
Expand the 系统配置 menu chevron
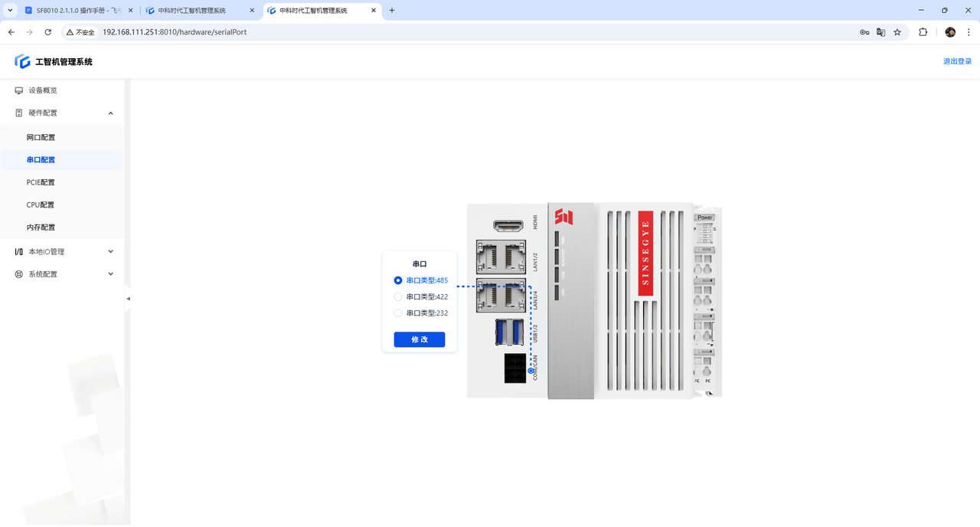coord(111,274)
